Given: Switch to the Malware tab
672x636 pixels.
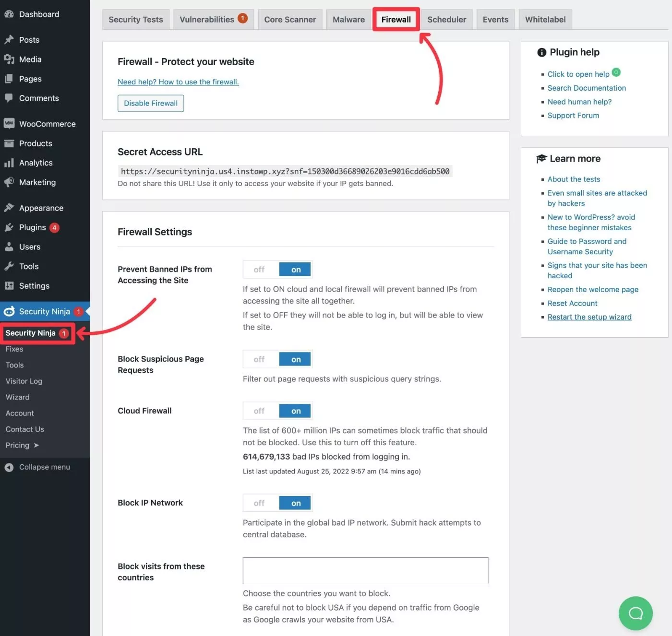Looking at the screenshot, I should point(348,20).
